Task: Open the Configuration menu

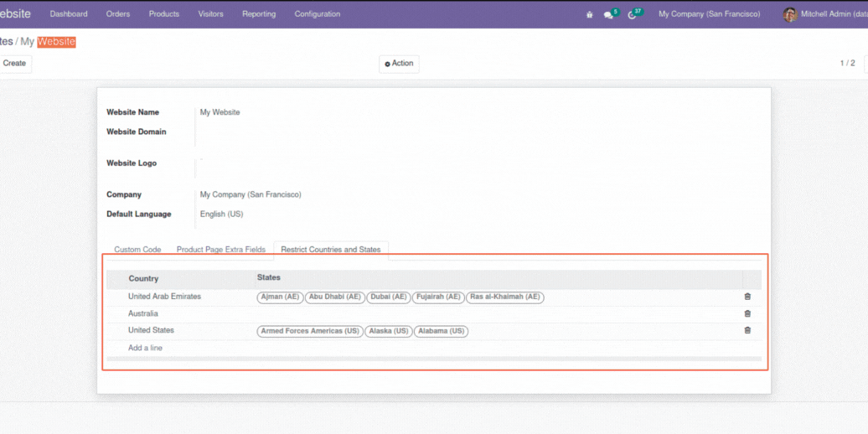Action: click(x=318, y=14)
